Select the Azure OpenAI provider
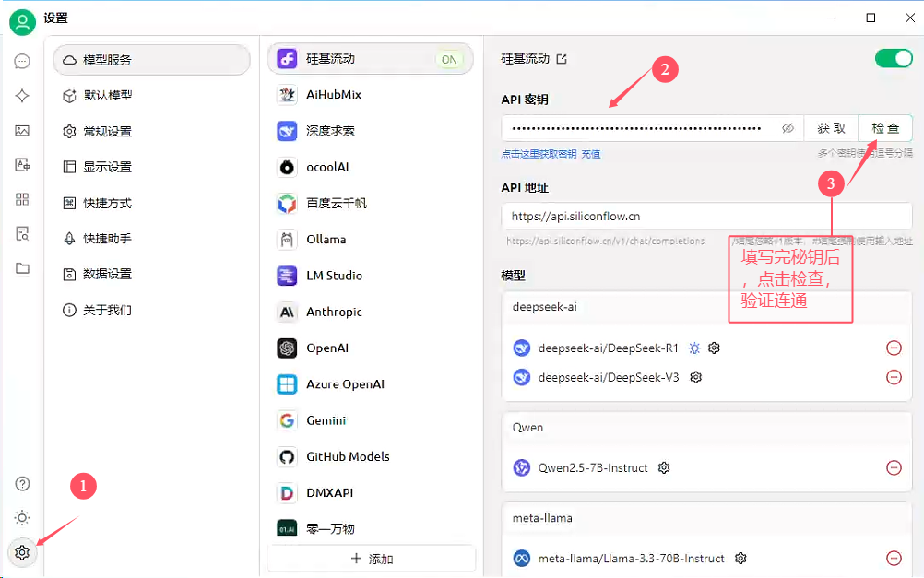 (371, 384)
